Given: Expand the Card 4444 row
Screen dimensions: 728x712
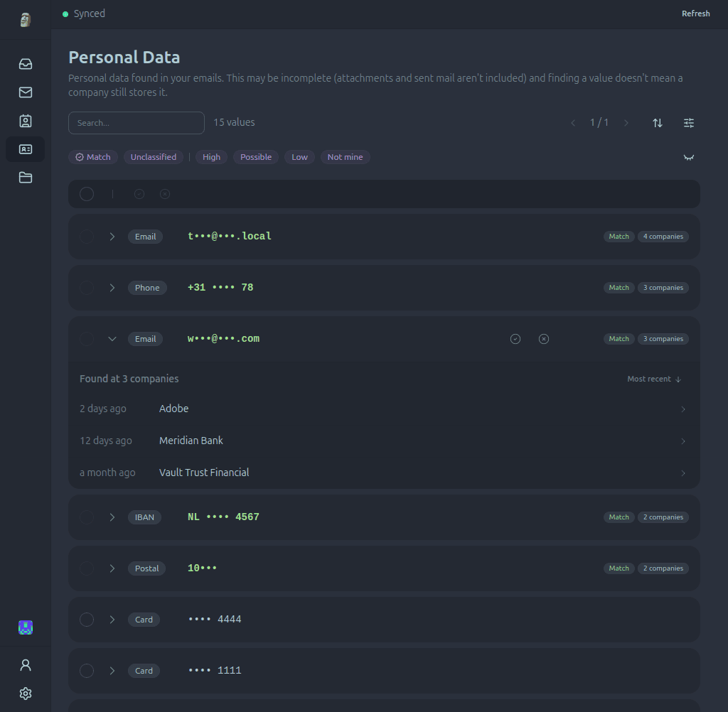Looking at the screenshot, I should click(112, 620).
